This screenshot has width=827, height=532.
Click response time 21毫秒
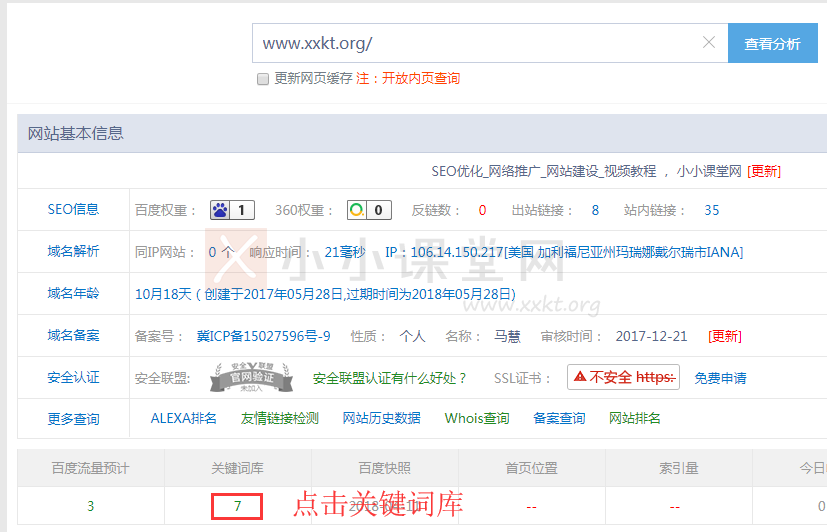point(345,252)
